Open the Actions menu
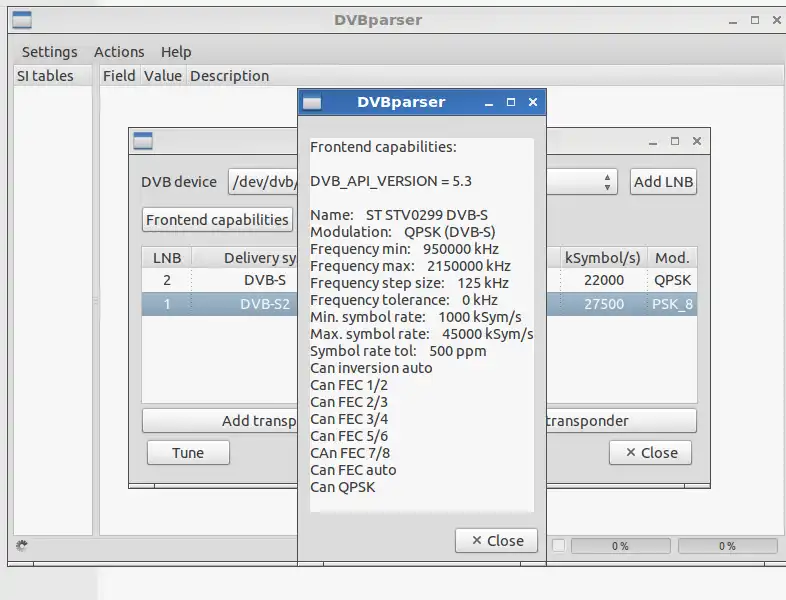Viewport: 786px width, 600px height. (x=119, y=52)
